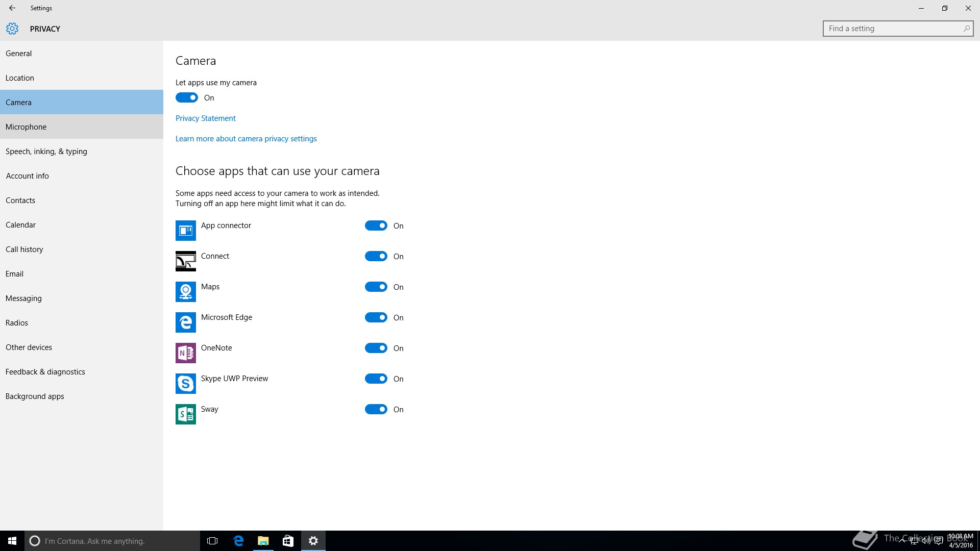This screenshot has height=551, width=980.
Task: Click the Cortana Ask me anything box
Action: pyautogui.click(x=112, y=541)
